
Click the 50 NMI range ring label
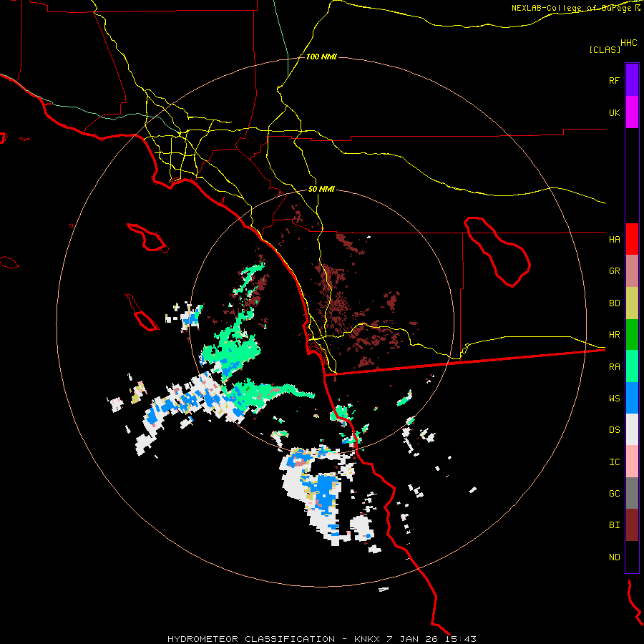321,190
